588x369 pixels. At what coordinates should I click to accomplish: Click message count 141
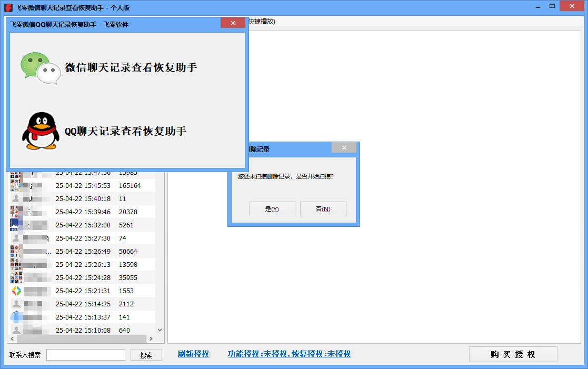[124, 317]
